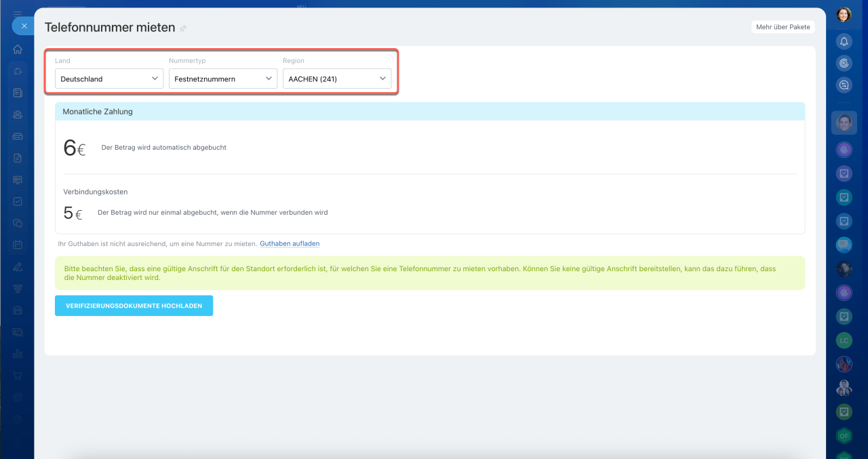
Task: Expand the Region dropdown showing AACHEN (241)
Action: coord(336,79)
